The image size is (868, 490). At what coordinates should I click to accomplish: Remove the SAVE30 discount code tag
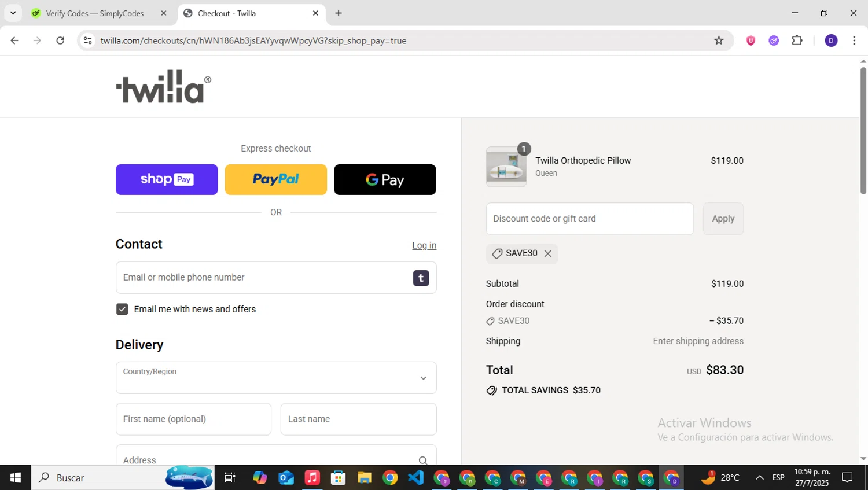pyautogui.click(x=548, y=253)
